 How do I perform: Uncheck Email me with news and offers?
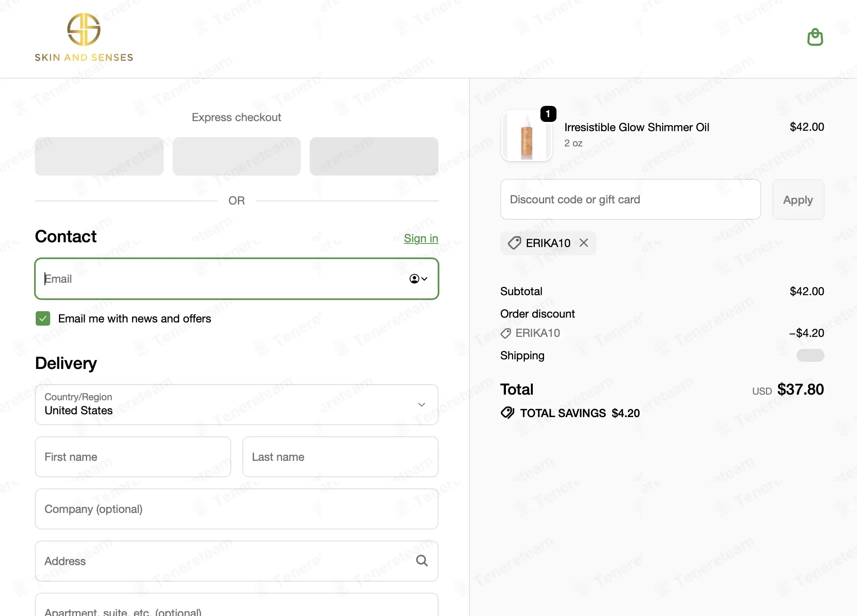tap(43, 318)
